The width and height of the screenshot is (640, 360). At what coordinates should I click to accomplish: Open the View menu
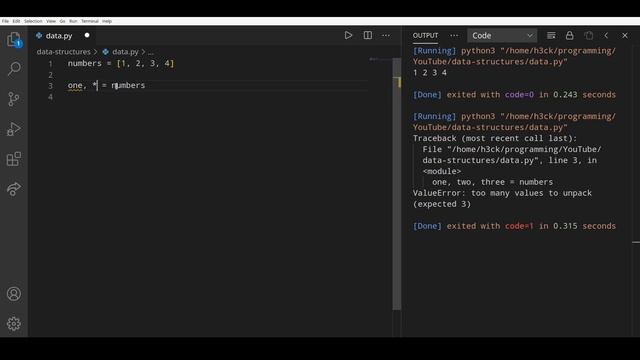point(51,21)
